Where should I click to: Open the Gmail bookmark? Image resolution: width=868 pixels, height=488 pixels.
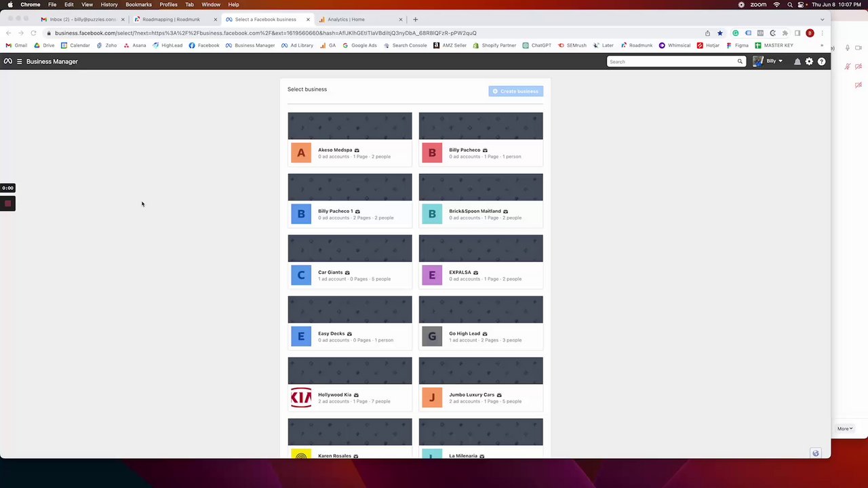tap(17, 45)
